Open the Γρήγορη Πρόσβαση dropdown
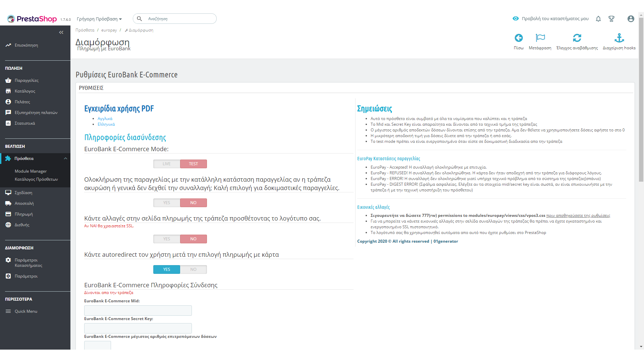 [x=99, y=19]
